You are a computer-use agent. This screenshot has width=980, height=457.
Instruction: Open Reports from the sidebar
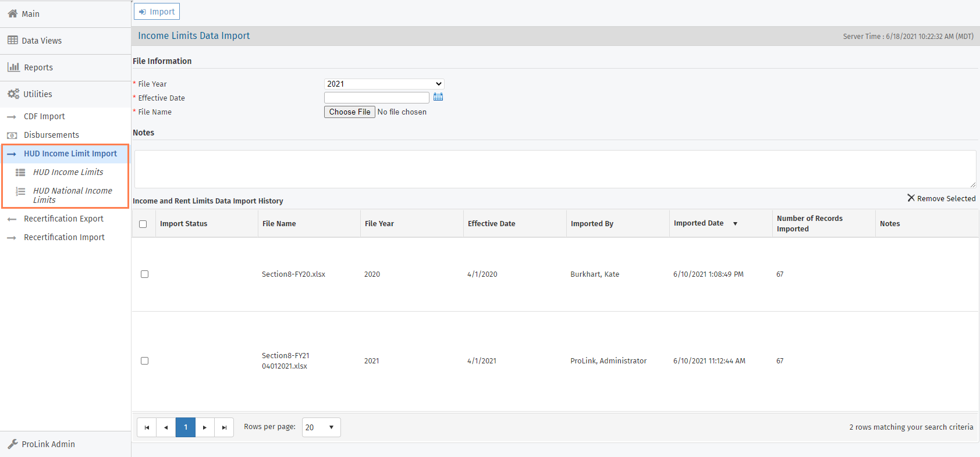point(38,67)
